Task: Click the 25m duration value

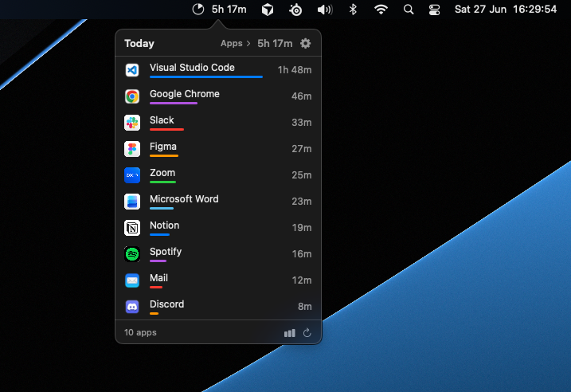Action: pos(302,175)
